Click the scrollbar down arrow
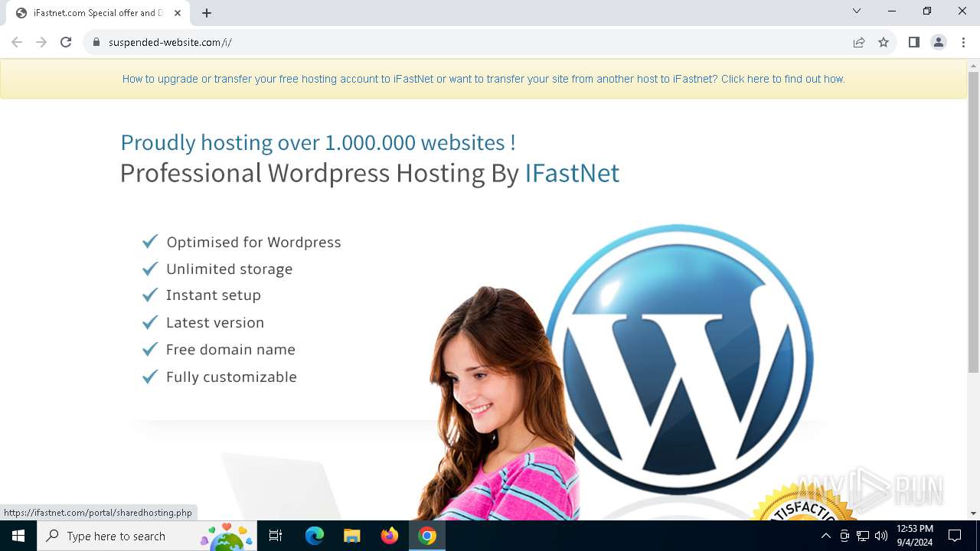980x551 pixels. tap(973, 514)
